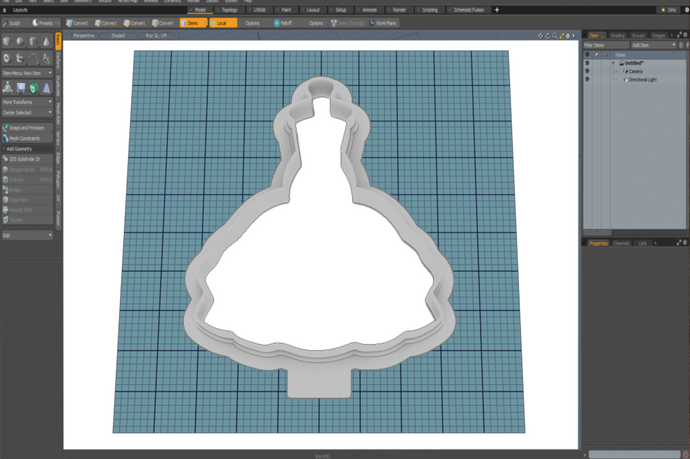Viewport: 690px width, 459px height.
Task: Open viewport settings gear icon
Action: pos(568,36)
